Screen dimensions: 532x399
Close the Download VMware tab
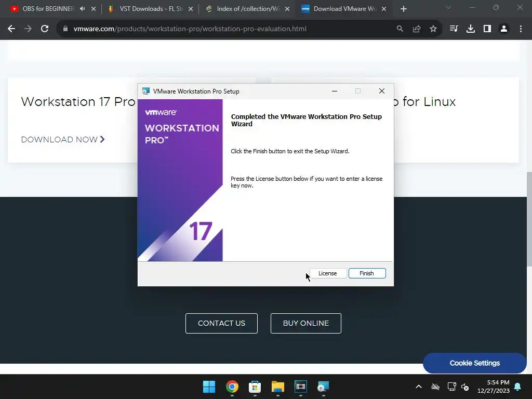tap(384, 9)
